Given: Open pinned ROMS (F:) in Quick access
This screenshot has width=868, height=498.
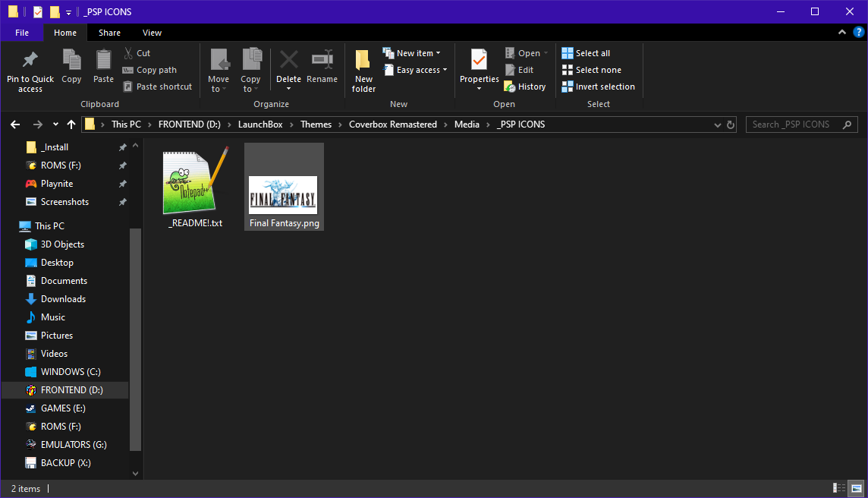Looking at the screenshot, I should coord(61,165).
